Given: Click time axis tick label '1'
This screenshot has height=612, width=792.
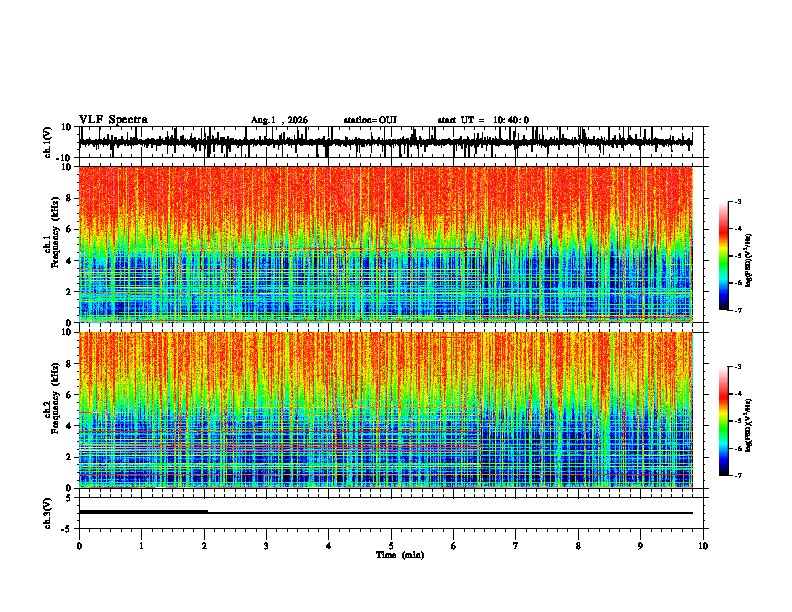Looking at the screenshot, I should click(x=141, y=546).
